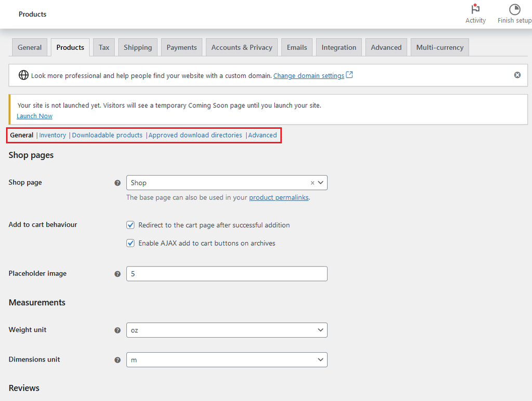
Task: Disable AJAX add to cart buttons
Action: [131, 243]
